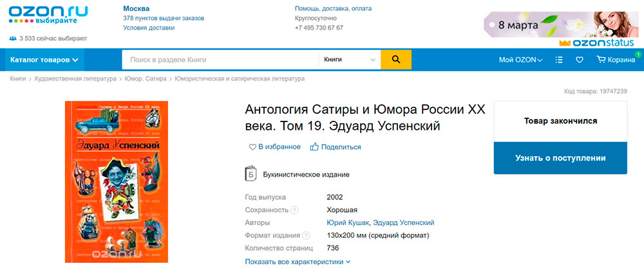Go to Юмор. Сатира breadcrumb
The height and width of the screenshot is (270, 644).
146,78
